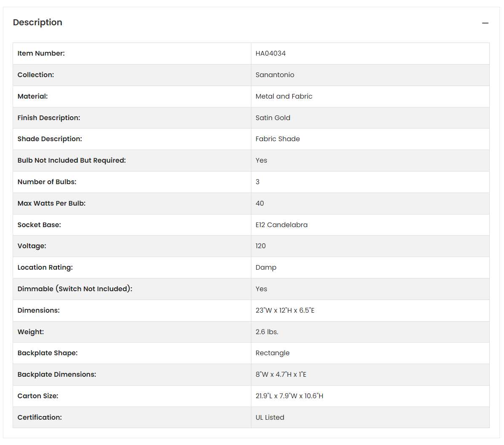Select Metal and Fabric material value
The height and width of the screenshot is (445, 504).
(284, 96)
